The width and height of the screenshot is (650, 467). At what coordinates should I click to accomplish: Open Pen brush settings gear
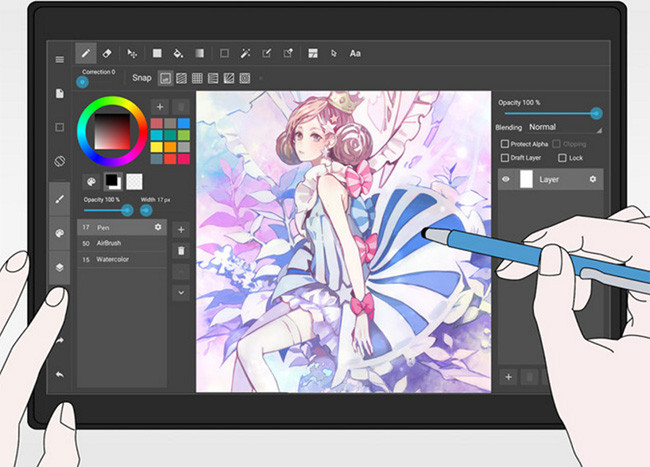[x=157, y=228]
